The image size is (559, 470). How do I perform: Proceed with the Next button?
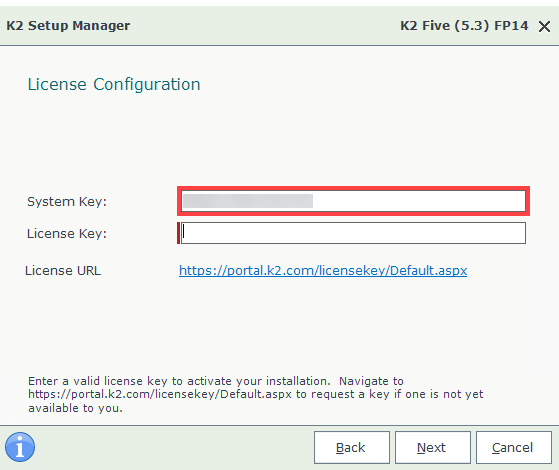click(x=432, y=448)
